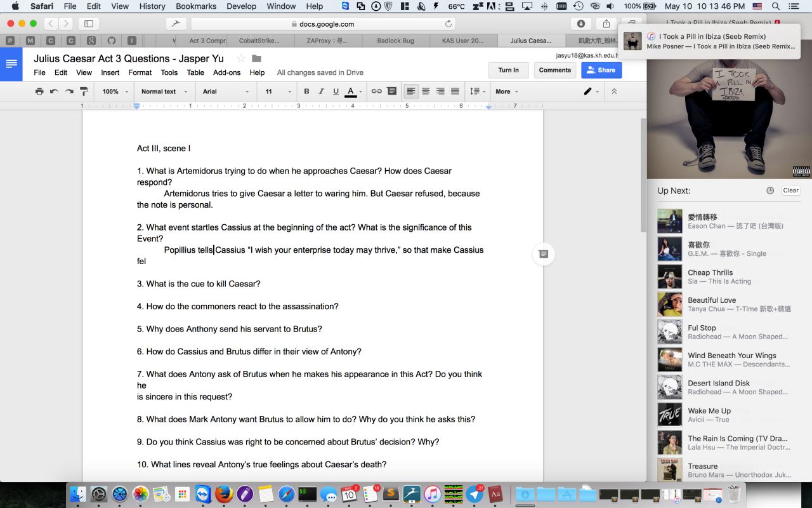Go back in Safari history

click(x=51, y=23)
